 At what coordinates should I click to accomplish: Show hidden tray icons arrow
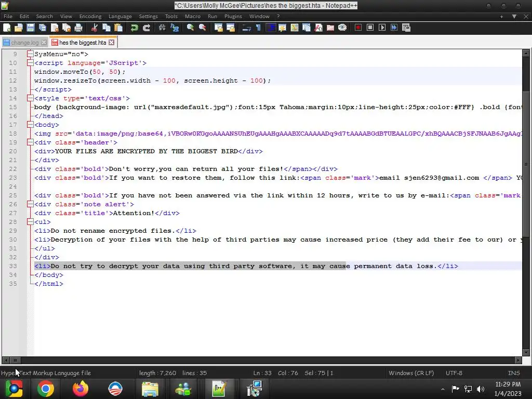coord(443,389)
